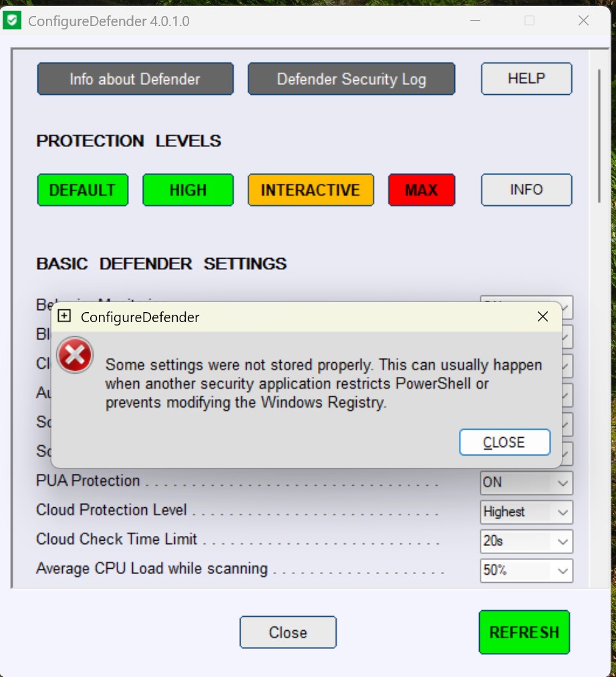This screenshot has height=677, width=616.
Task: Click the error message text
Action: (x=324, y=384)
